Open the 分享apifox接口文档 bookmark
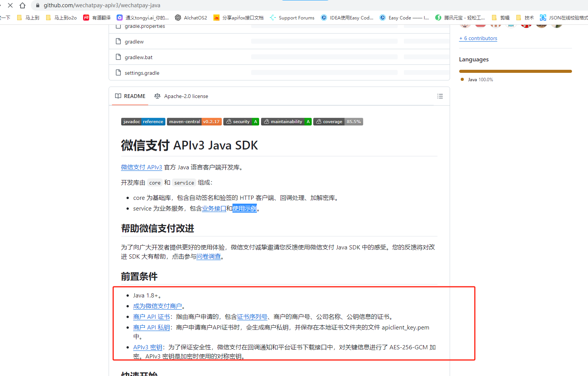 (x=239, y=18)
